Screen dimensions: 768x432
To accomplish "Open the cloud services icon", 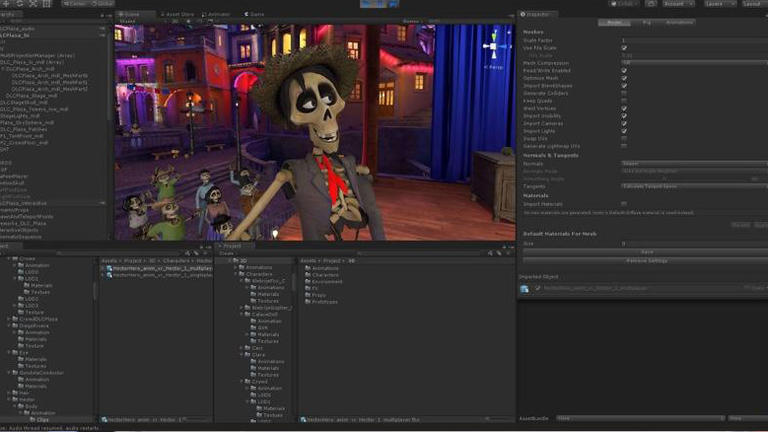I will pos(650,3).
